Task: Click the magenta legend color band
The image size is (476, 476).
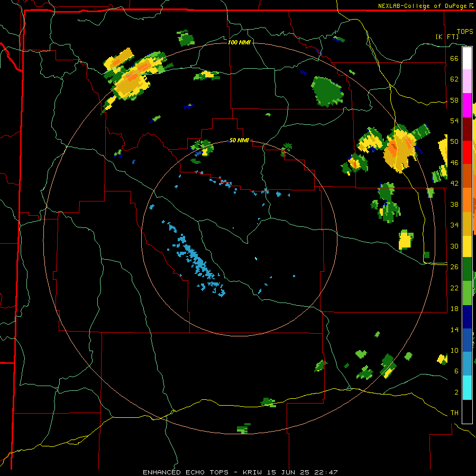Action: tap(467, 105)
